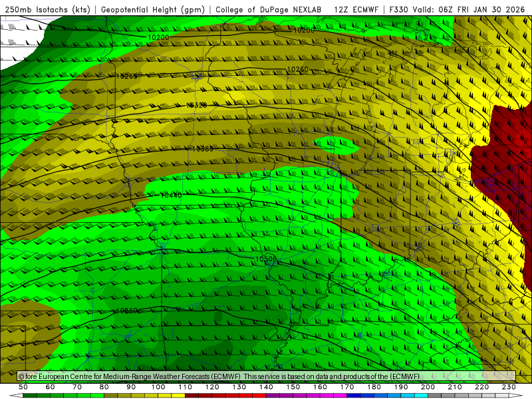The height and width of the screenshot is (399, 532).
Task: Click the 120 knots legend label
Action: pos(212,387)
